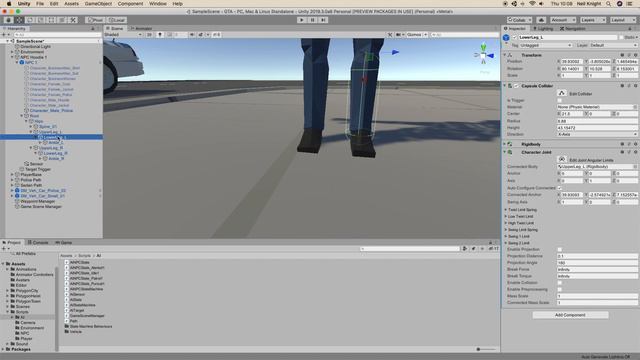
Task: Expand the Swing 1 Limit section
Action: [x=506, y=236]
